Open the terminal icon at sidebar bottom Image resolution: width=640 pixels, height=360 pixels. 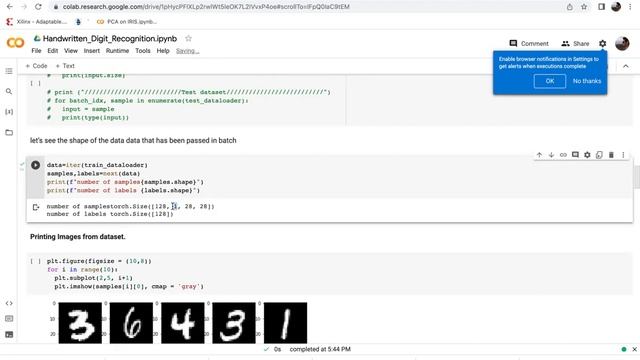(x=9, y=335)
